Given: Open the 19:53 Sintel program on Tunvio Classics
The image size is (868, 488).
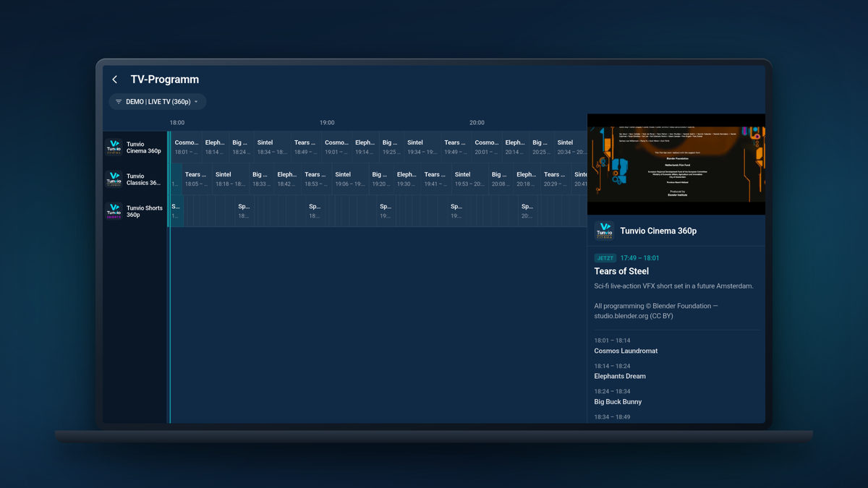Looking at the screenshot, I should coord(470,179).
